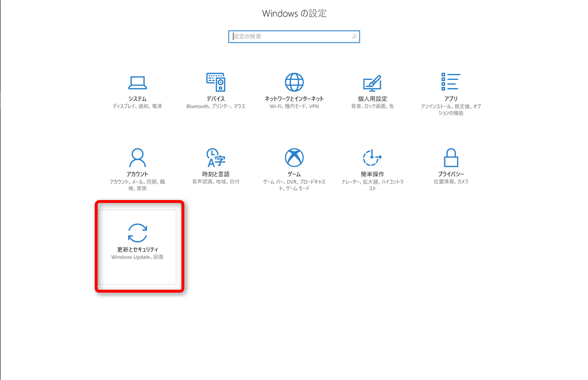588x380 pixels.
Task: Click the システム label text
Action: [137, 99]
